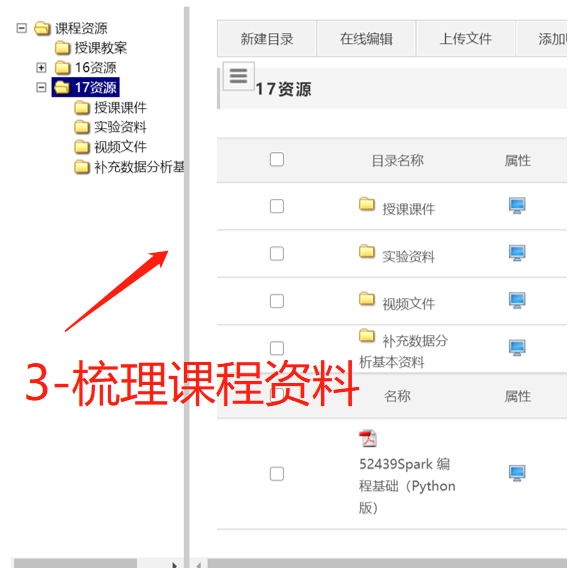Click the monitor property icon for 视频文件
The width and height of the screenshot is (577, 571).
[x=517, y=301]
